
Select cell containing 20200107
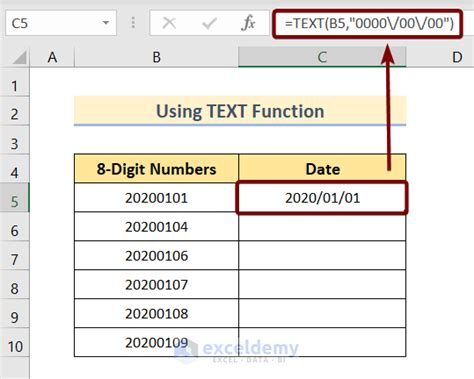click(156, 285)
